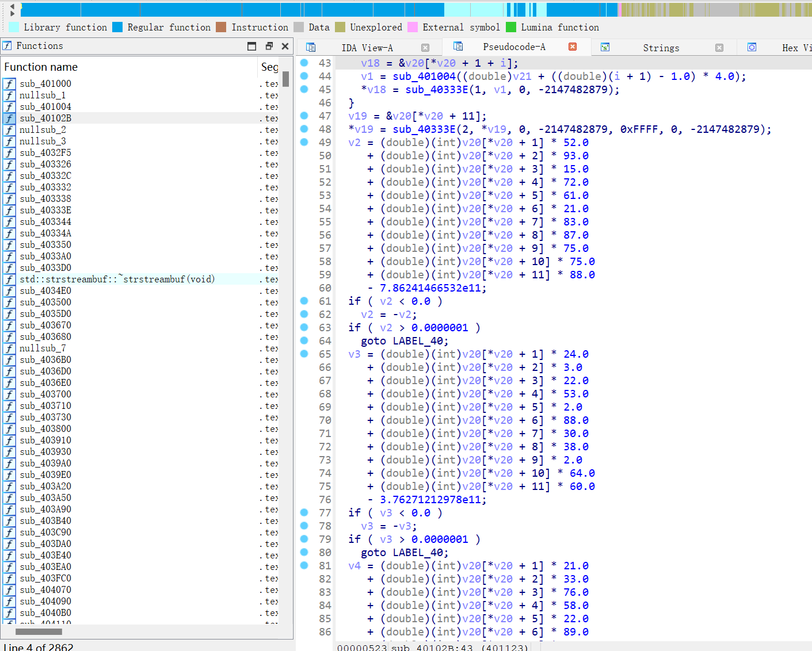812x651 pixels.
Task: Click the Hex View tab icon
Action: [x=752, y=47]
